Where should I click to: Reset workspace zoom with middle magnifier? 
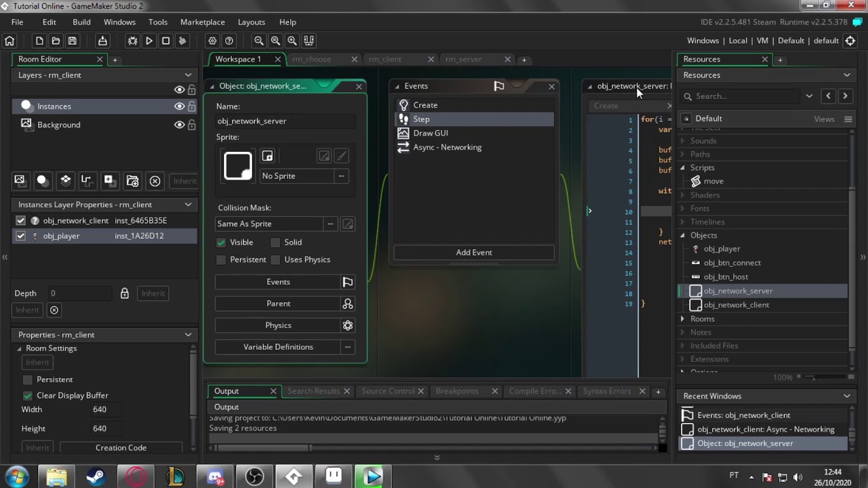click(275, 41)
